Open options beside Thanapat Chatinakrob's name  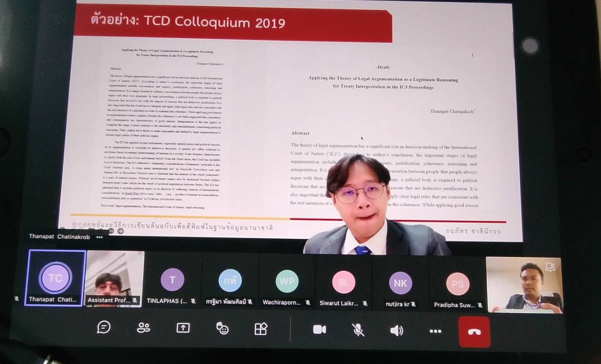(100, 237)
